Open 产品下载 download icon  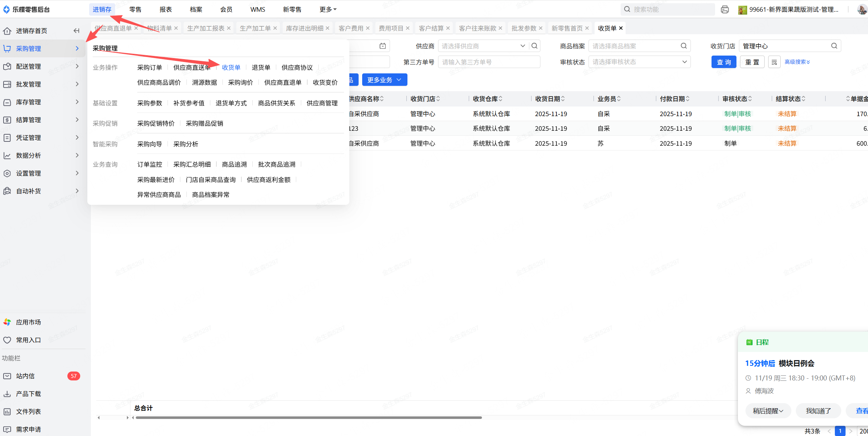pos(7,394)
